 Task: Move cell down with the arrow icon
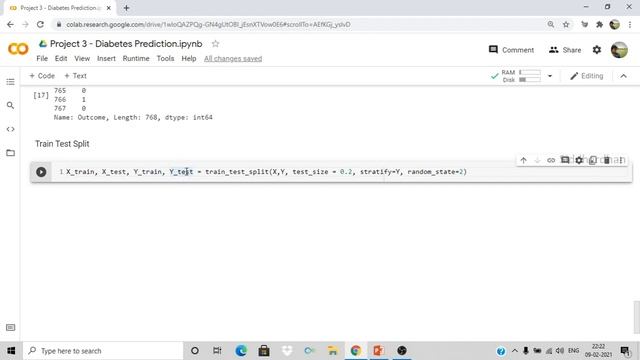click(537, 160)
